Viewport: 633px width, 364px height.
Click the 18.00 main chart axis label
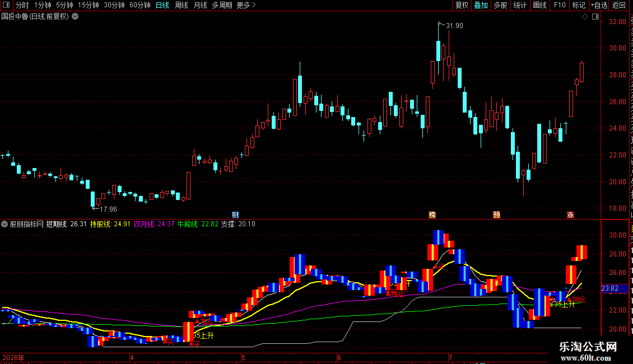pyautogui.click(x=618, y=209)
